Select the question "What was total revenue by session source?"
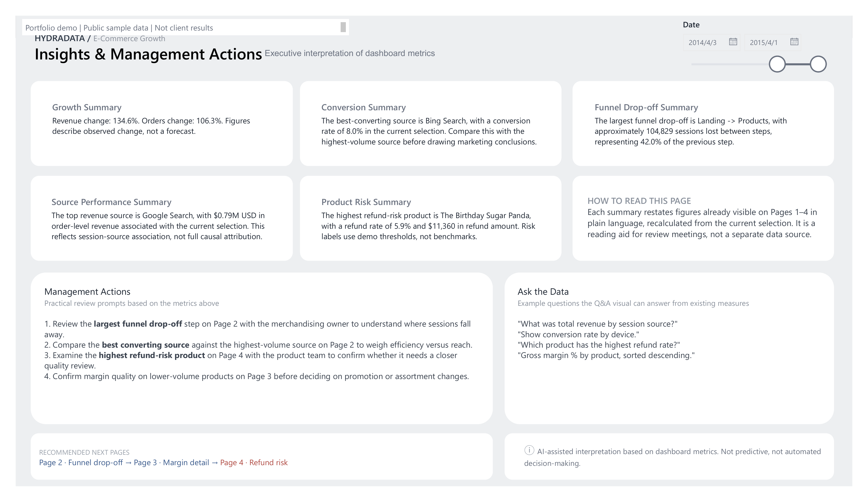 [597, 324]
